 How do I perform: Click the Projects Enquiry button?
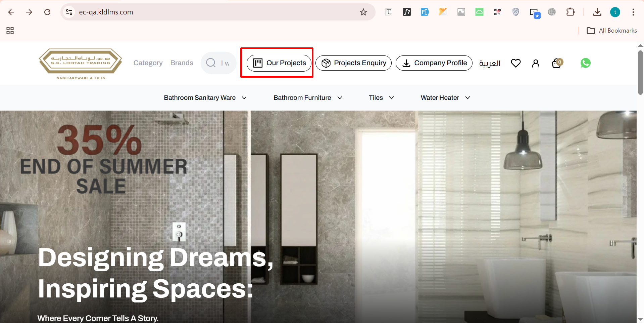[x=353, y=63]
